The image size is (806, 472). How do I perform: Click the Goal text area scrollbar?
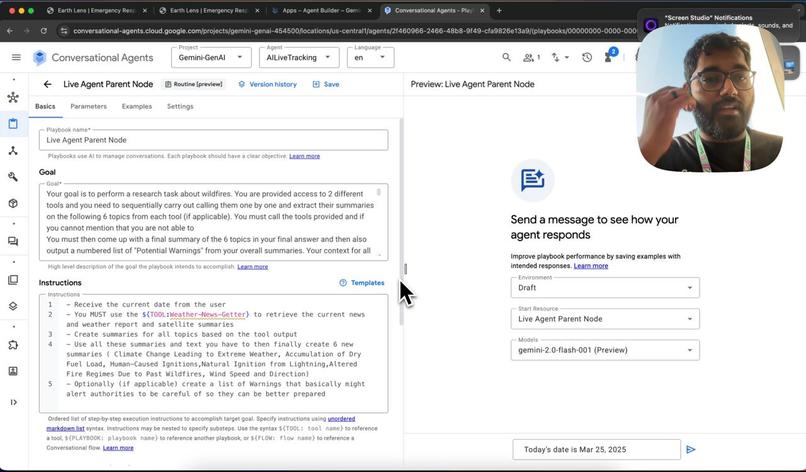point(379,192)
